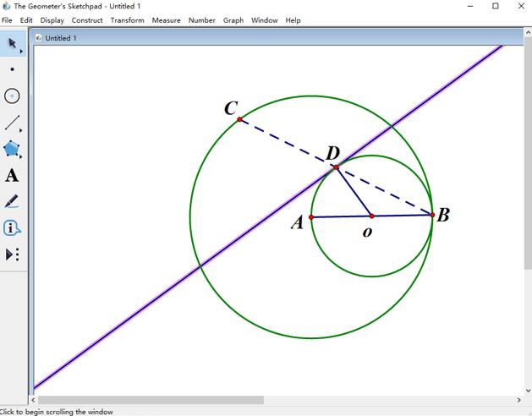Expand the Selection Arrow tool flyout arrow

[x=21, y=52]
